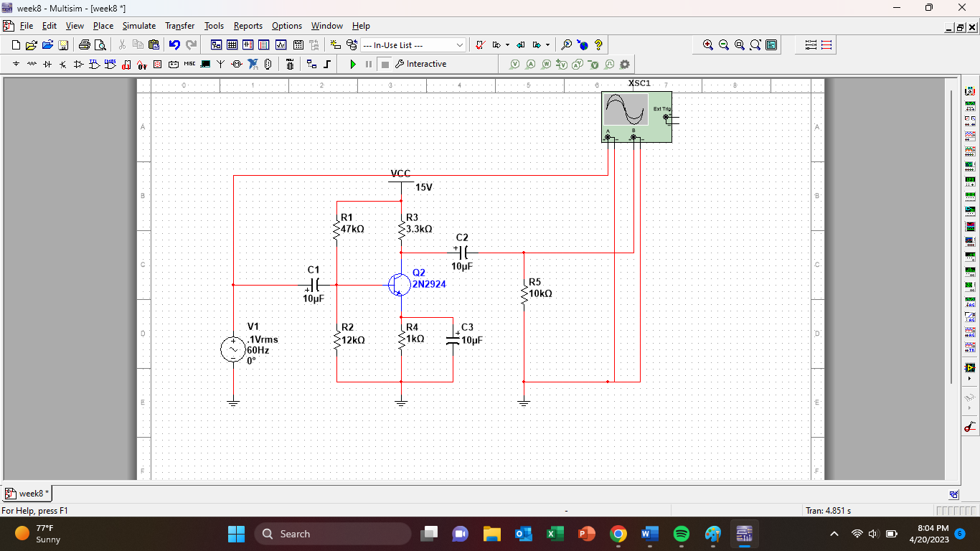Click the Interactive simulation settings button
The height and width of the screenshot is (551, 980).
(420, 65)
